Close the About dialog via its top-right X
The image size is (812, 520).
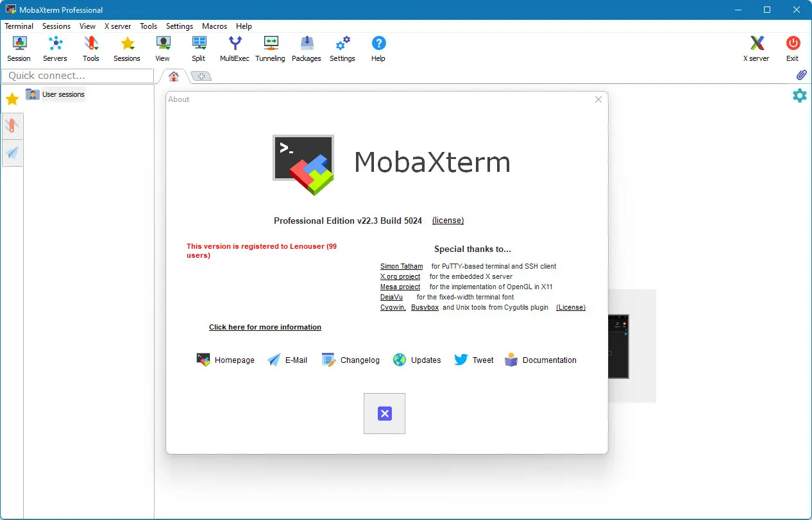(x=598, y=99)
